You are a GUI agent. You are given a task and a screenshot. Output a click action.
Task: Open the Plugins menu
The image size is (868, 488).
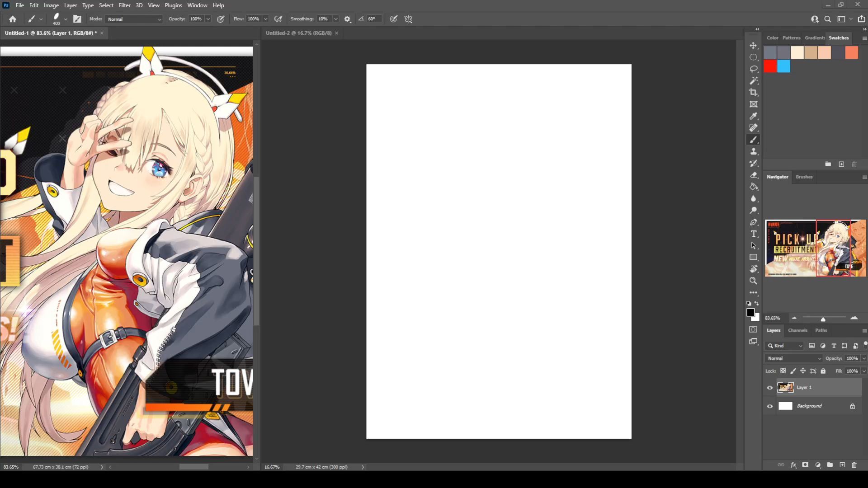[173, 5]
